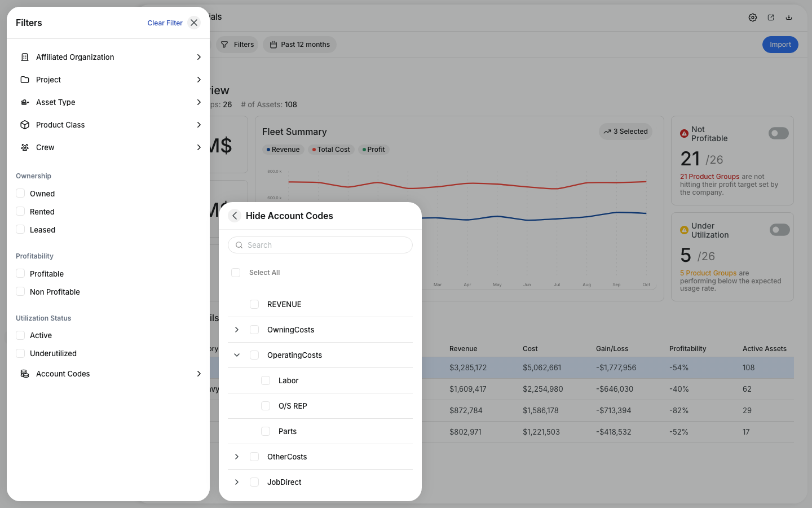This screenshot has height=508, width=812.
Task: Click the Profitability column header
Action: [687, 349]
